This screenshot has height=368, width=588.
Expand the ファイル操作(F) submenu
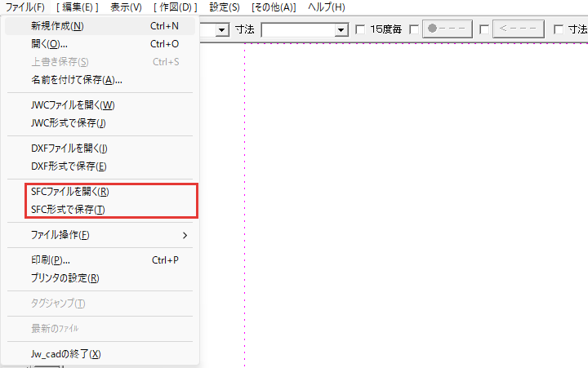click(100, 235)
